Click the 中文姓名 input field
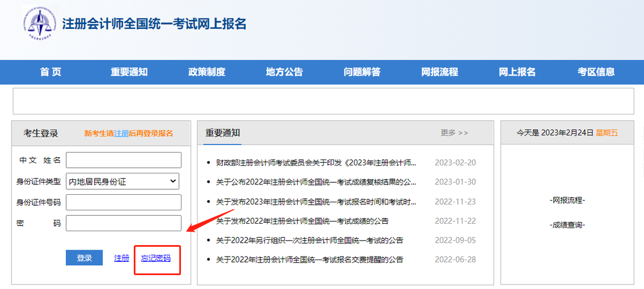 (x=123, y=160)
